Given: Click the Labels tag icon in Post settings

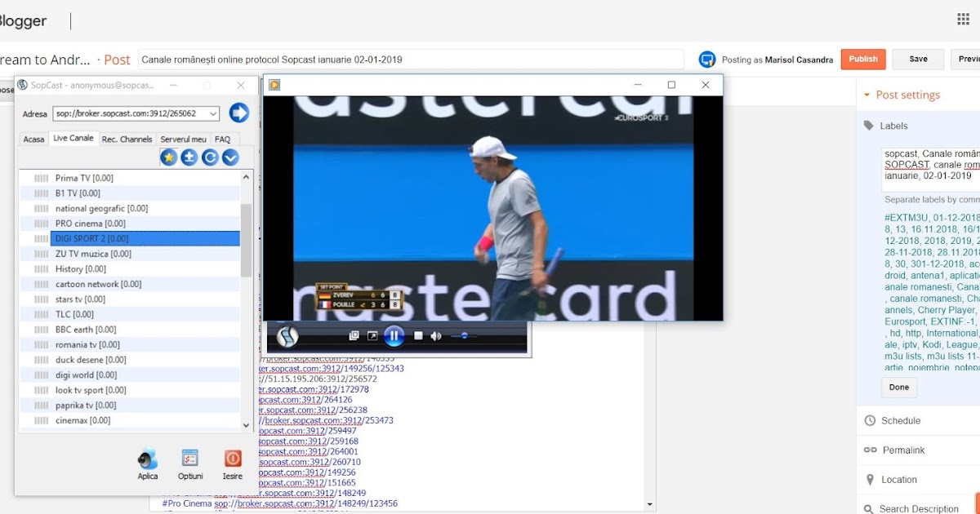Looking at the screenshot, I should (x=868, y=126).
